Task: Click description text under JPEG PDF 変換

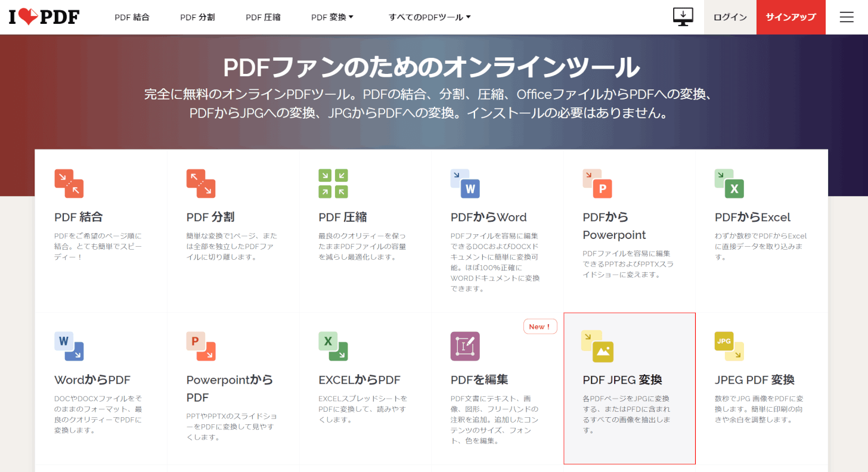Action: [759, 409]
